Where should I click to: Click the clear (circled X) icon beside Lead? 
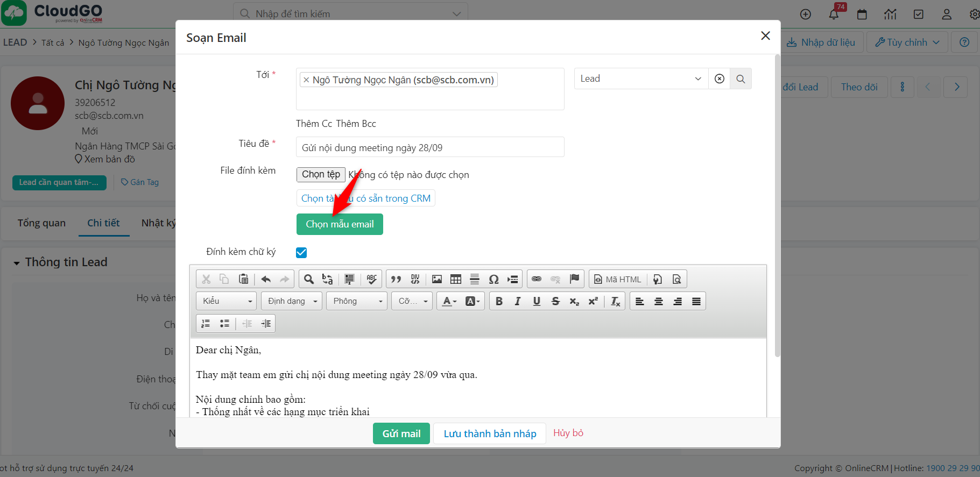720,79
